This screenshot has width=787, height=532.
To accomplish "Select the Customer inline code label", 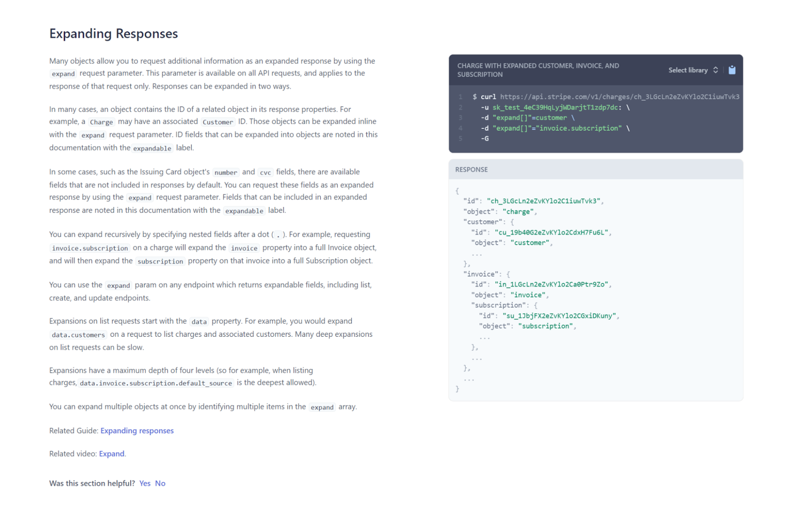I will (217, 121).
